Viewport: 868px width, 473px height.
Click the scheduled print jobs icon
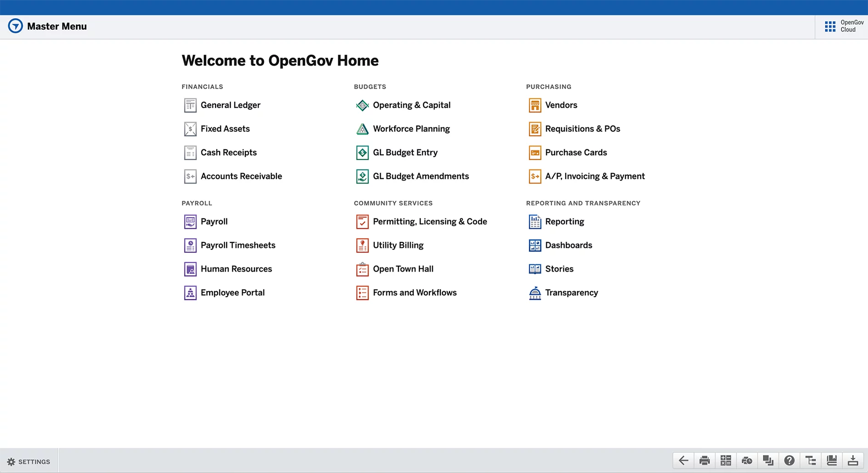click(746, 460)
